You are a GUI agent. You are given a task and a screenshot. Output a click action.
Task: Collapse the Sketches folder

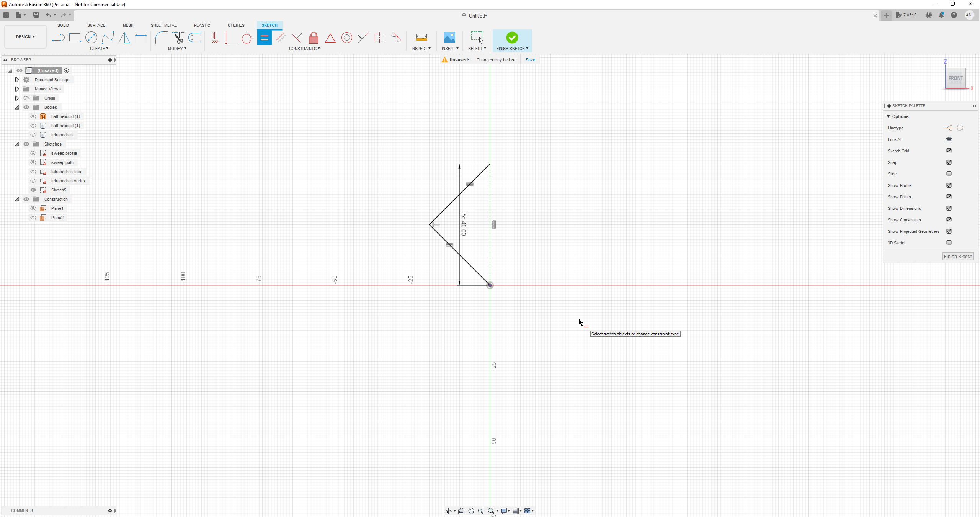[17, 144]
